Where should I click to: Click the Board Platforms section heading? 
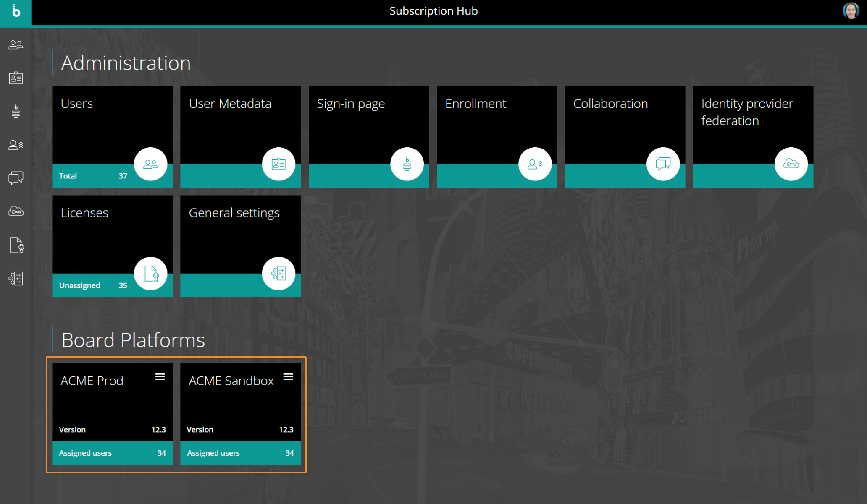[x=133, y=340]
